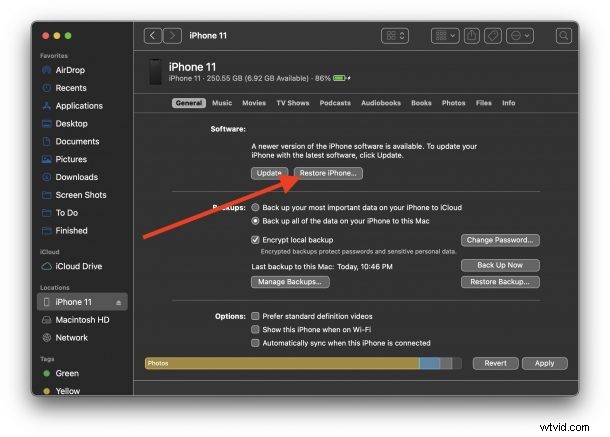Image resolution: width=610 pixels, height=437 pixels.
Task: Click the Restore Backup... button
Action: (x=500, y=282)
